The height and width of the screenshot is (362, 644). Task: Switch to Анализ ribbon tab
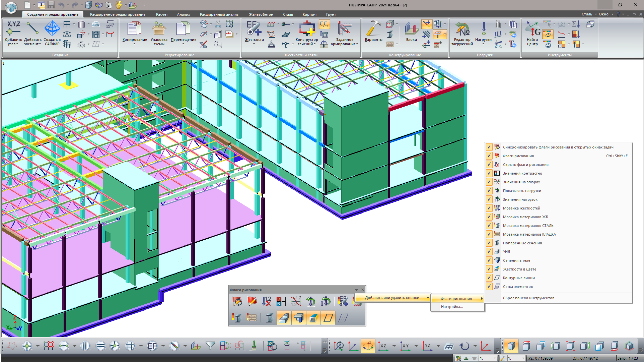(184, 14)
